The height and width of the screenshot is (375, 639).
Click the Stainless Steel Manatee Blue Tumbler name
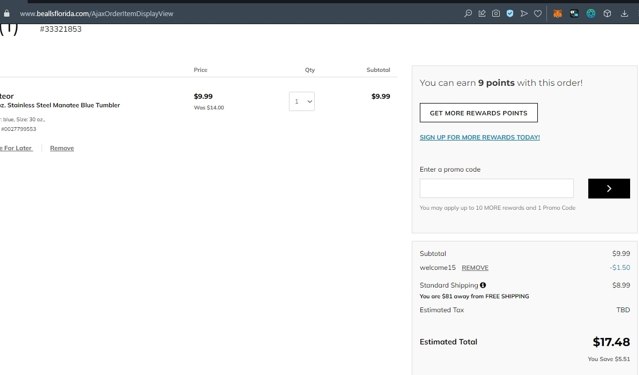pos(61,105)
